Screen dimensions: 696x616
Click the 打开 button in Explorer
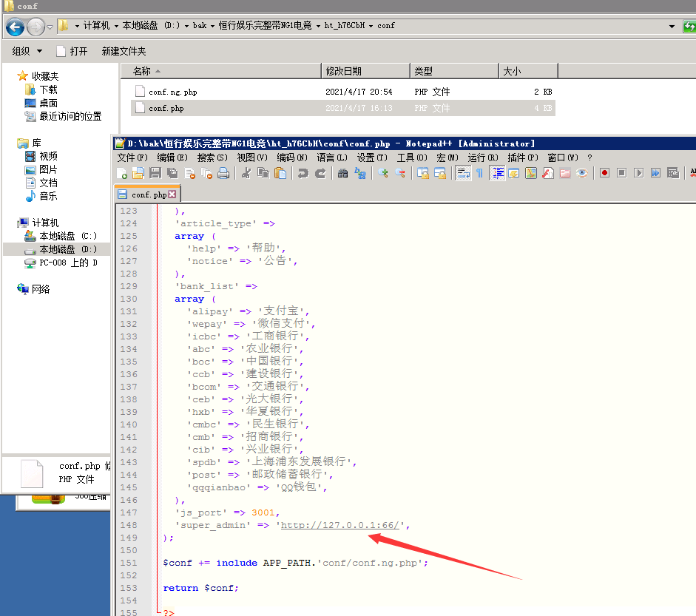72,51
